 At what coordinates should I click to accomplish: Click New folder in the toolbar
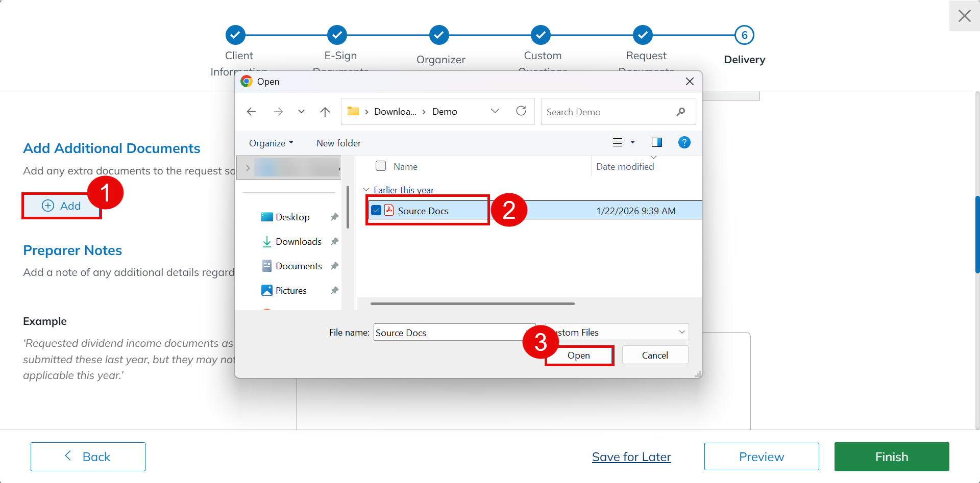[338, 143]
